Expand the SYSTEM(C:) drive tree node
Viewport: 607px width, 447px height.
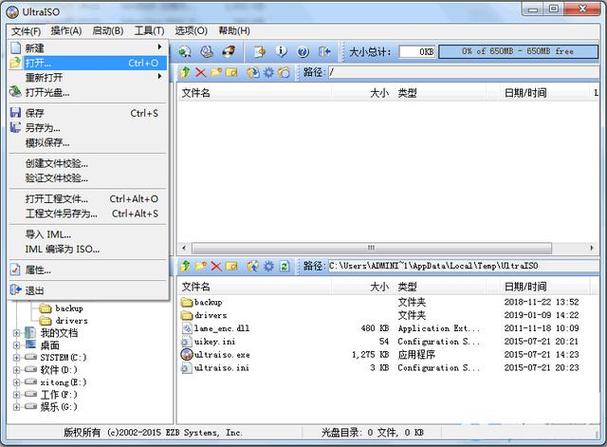[17, 357]
